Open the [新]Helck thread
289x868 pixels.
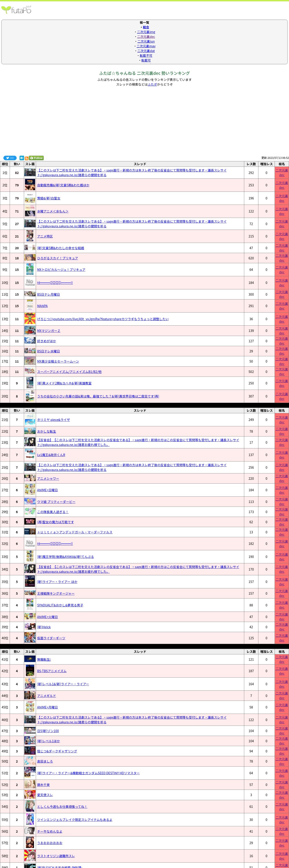pos(44,627)
